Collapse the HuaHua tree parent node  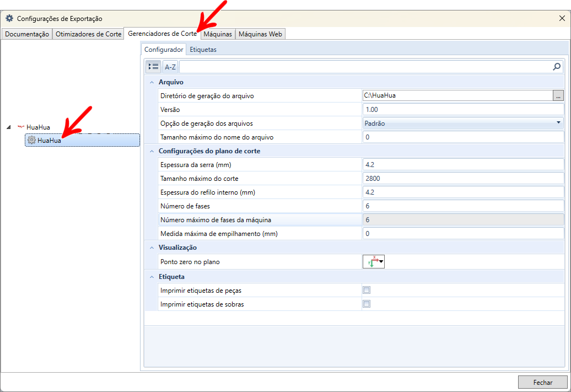pos(9,127)
